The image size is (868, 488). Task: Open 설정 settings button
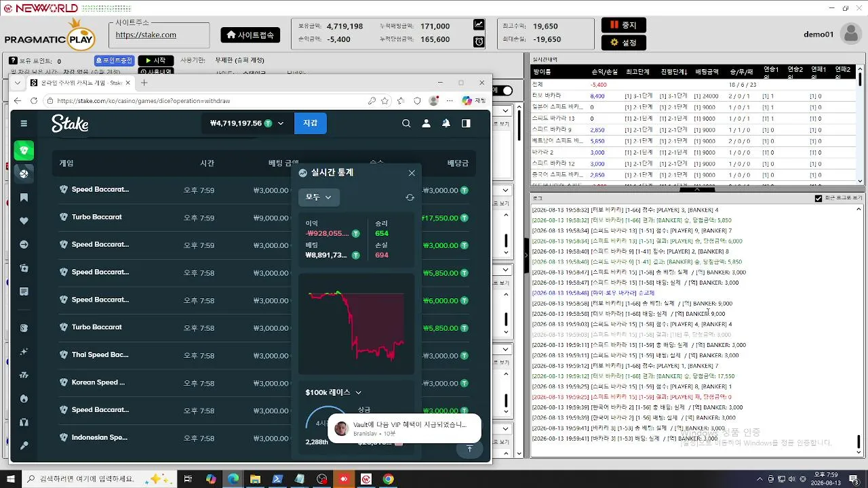(x=623, y=42)
